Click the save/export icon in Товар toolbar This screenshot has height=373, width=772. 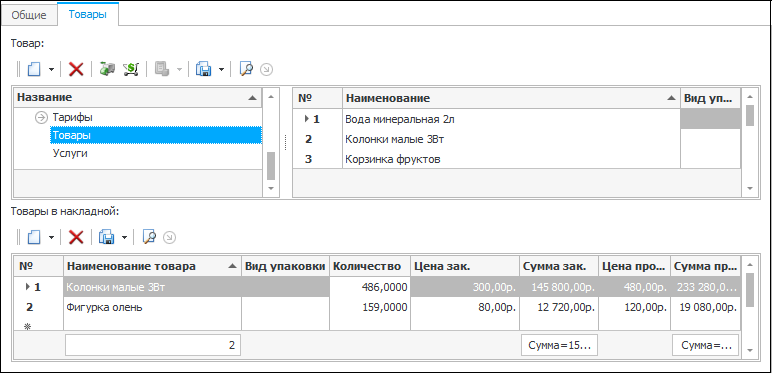[x=203, y=69]
